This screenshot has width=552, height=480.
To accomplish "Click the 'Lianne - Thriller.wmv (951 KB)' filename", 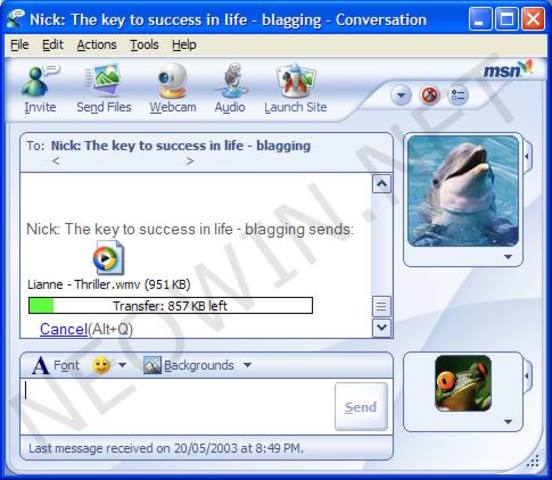I will 109,284.
